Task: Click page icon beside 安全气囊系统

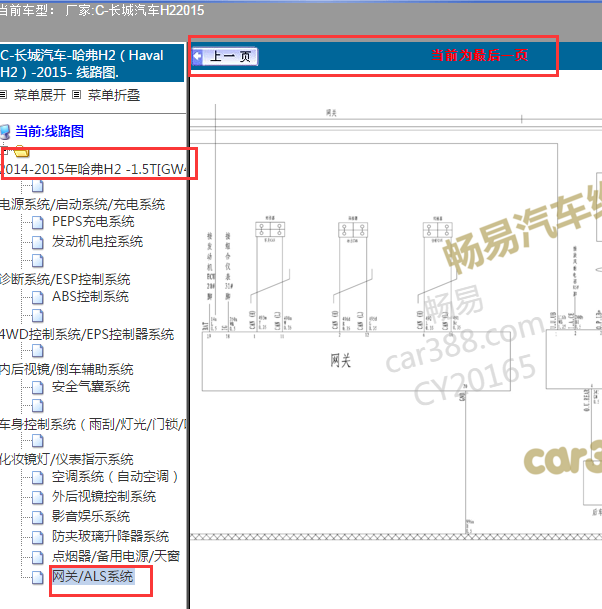Action: coord(38,388)
